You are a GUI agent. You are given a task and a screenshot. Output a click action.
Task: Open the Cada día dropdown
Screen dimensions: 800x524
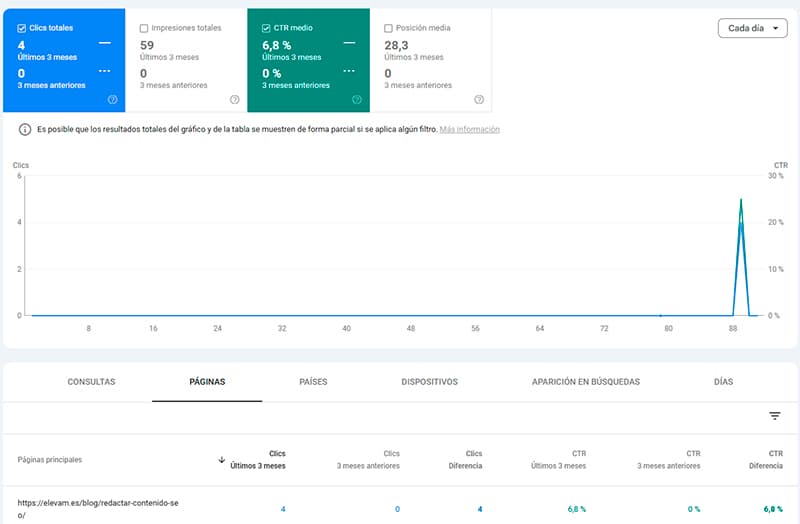[x=753, y=28]
